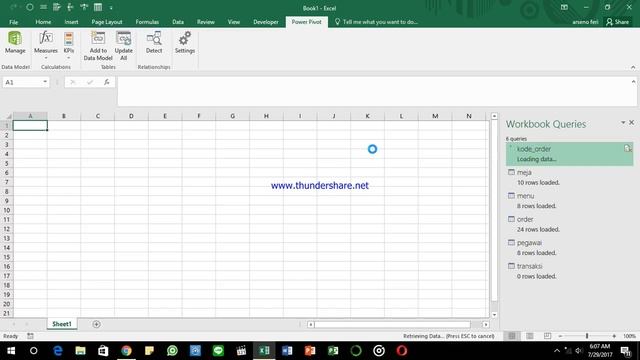640x360 pixels.
Task: Add a new sheet with plus button
Action: pyautogui.click(x=96, y=324)
